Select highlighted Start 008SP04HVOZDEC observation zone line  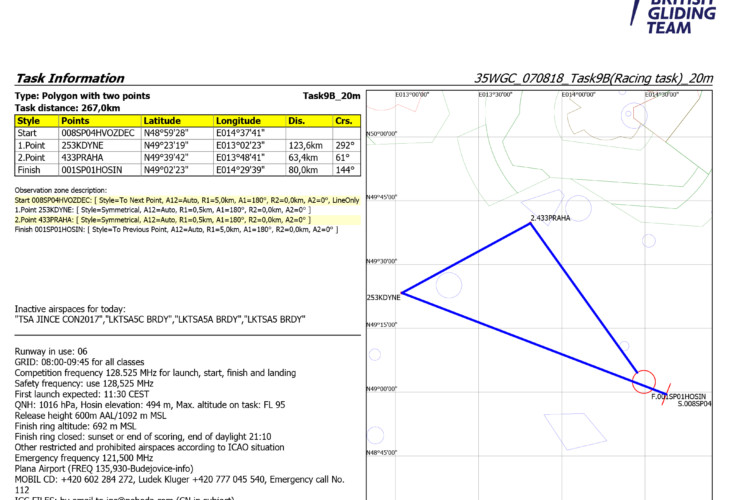180,200
